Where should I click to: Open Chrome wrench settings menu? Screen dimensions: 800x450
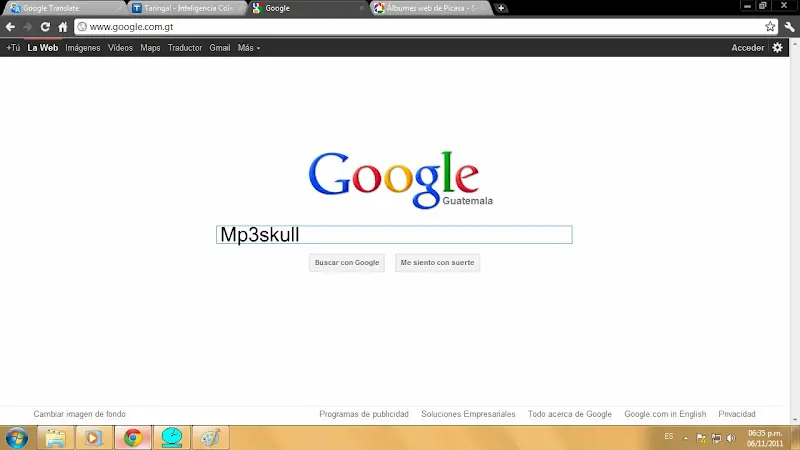[x=789, y=27]
